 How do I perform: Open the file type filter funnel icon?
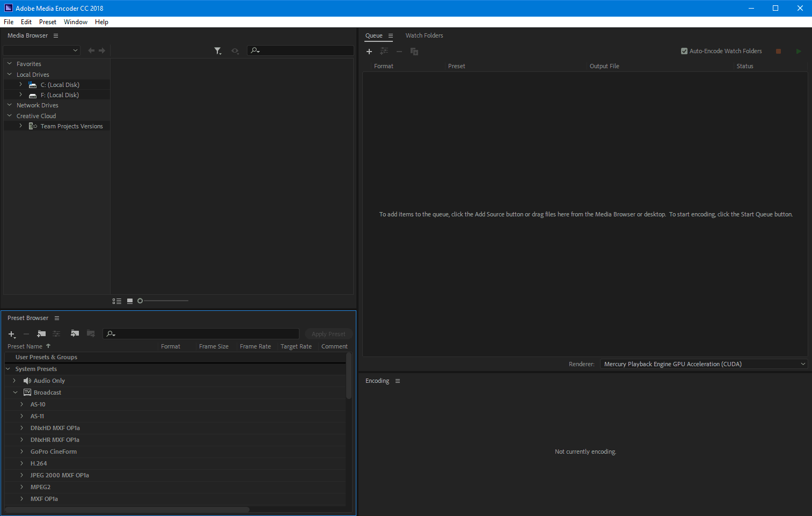pos(218,51)
